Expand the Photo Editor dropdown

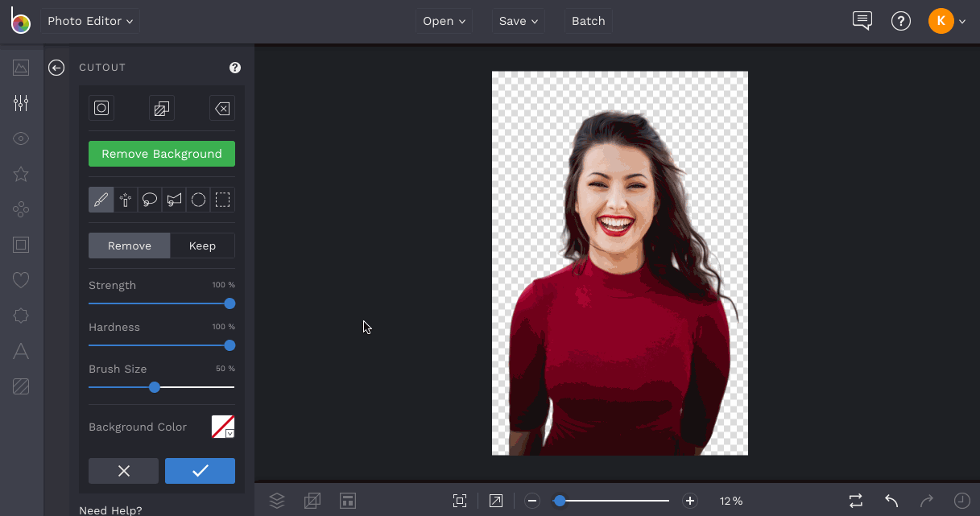pos(90,21)
